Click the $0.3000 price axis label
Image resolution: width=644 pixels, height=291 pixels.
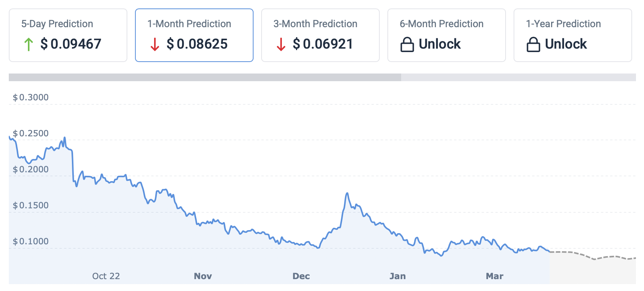point(31,97)
